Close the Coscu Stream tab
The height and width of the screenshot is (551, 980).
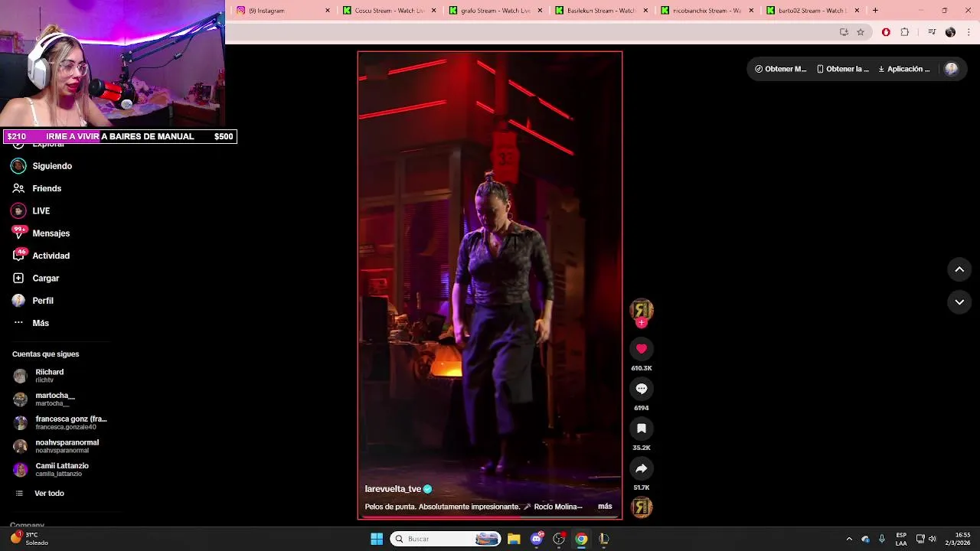click(x=434, y=11)
